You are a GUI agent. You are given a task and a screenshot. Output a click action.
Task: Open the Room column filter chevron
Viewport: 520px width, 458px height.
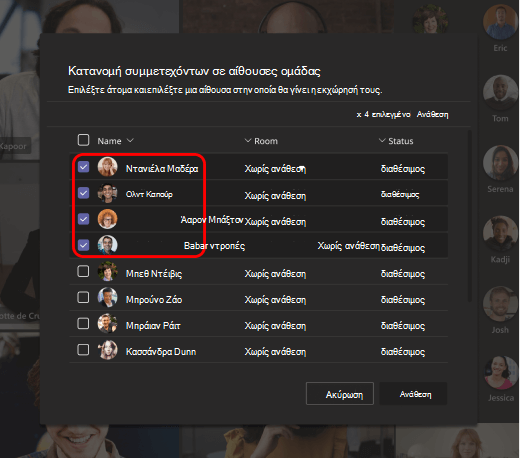(x=248, y=140)
